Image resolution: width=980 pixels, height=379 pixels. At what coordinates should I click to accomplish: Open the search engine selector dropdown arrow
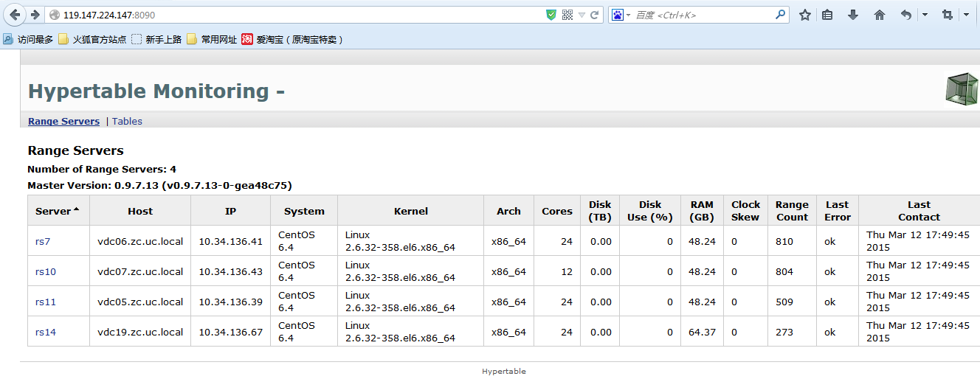pyautogui.click(x=628, y=15)
